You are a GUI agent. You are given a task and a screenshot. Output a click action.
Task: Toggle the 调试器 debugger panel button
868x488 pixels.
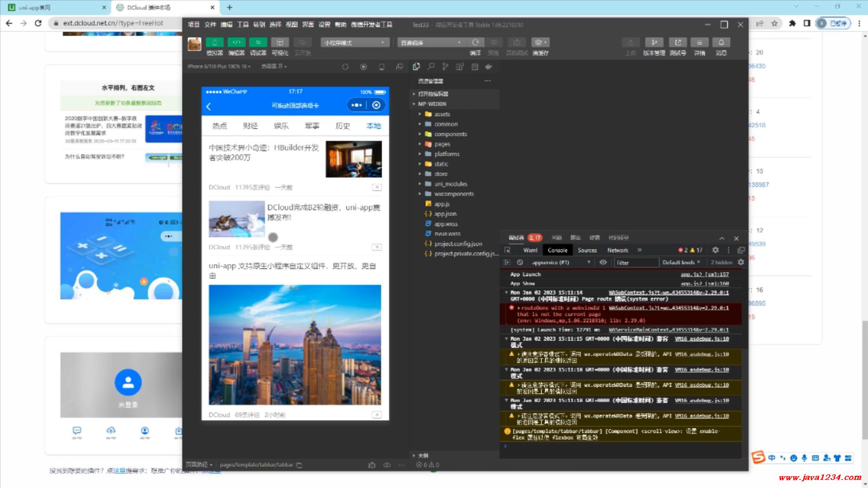click(x=258, y=42)
